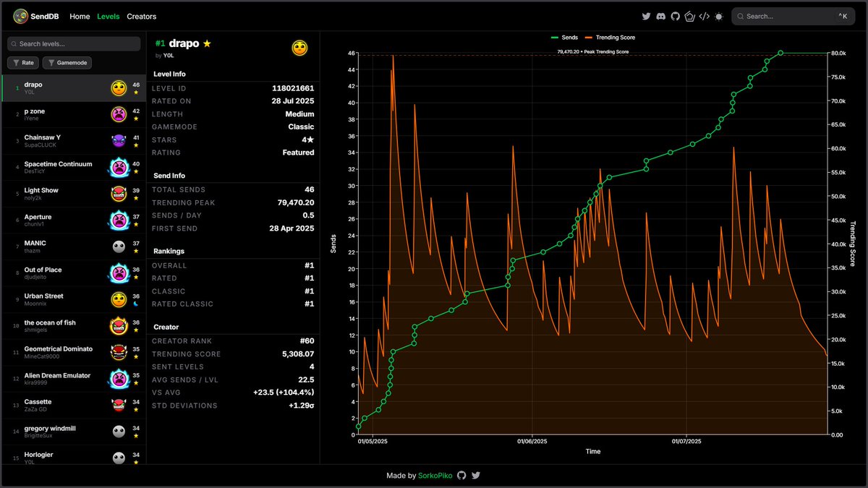Click the yellow star next to the drapo title
This screenshot has height=488, width=868.
pyautogui.click(x=207, y=43)
